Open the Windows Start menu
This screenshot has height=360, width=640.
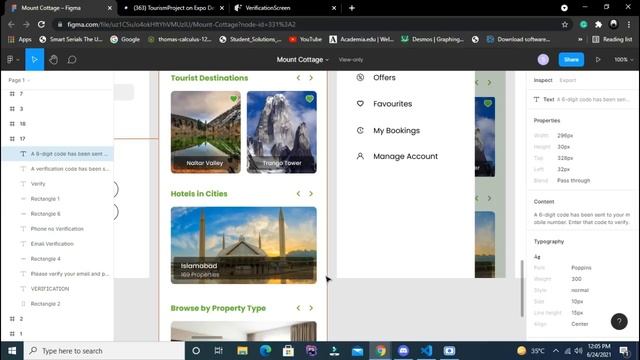(x=12, y=351)
